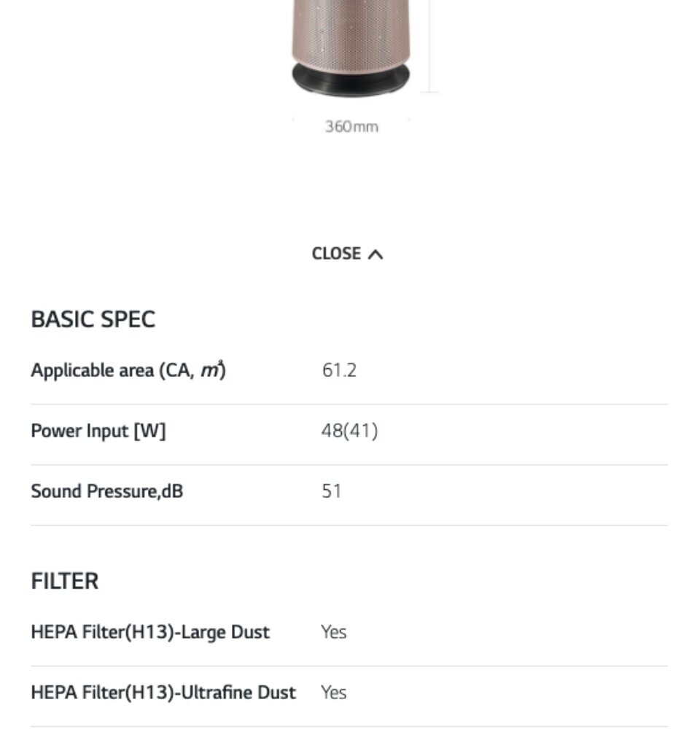This screenshot has height=729, width=700.
Task: Click the m² unit in Applicable area
Action: pos(211,370)
